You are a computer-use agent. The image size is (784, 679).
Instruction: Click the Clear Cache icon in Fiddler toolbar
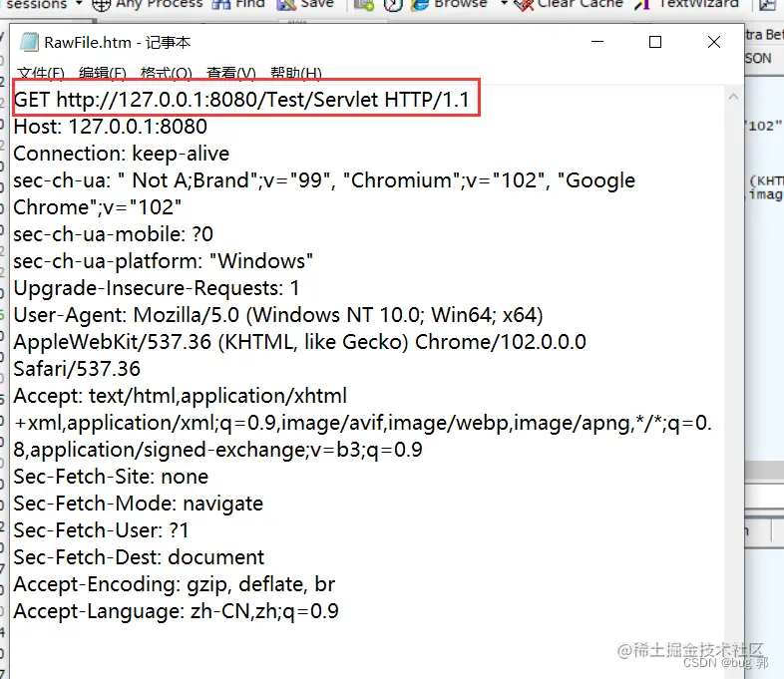tap(524, 5)
